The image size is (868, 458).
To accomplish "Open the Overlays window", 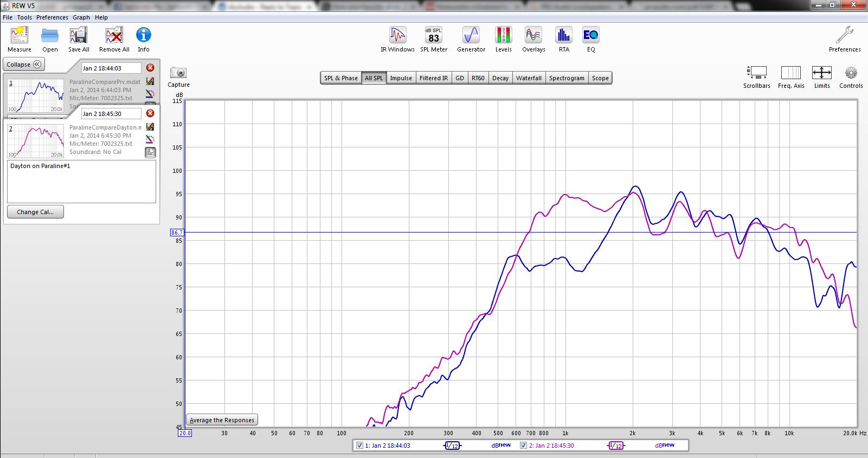I will [533, 36].
